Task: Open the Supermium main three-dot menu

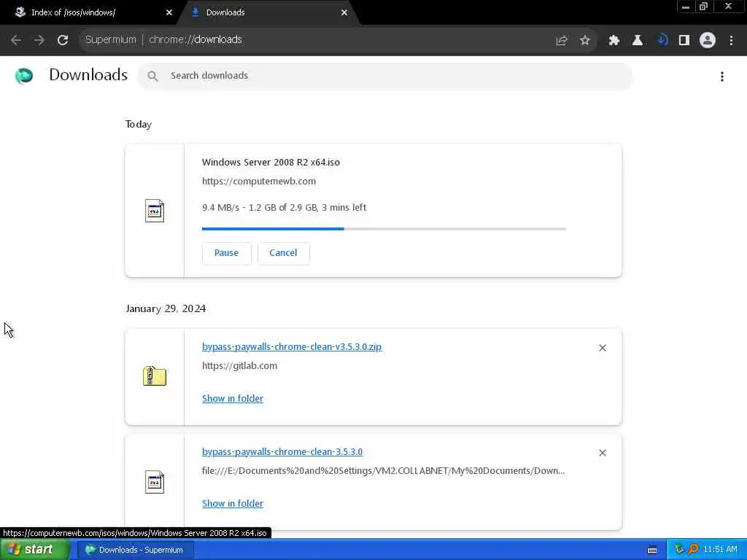Action: [731, 41]
